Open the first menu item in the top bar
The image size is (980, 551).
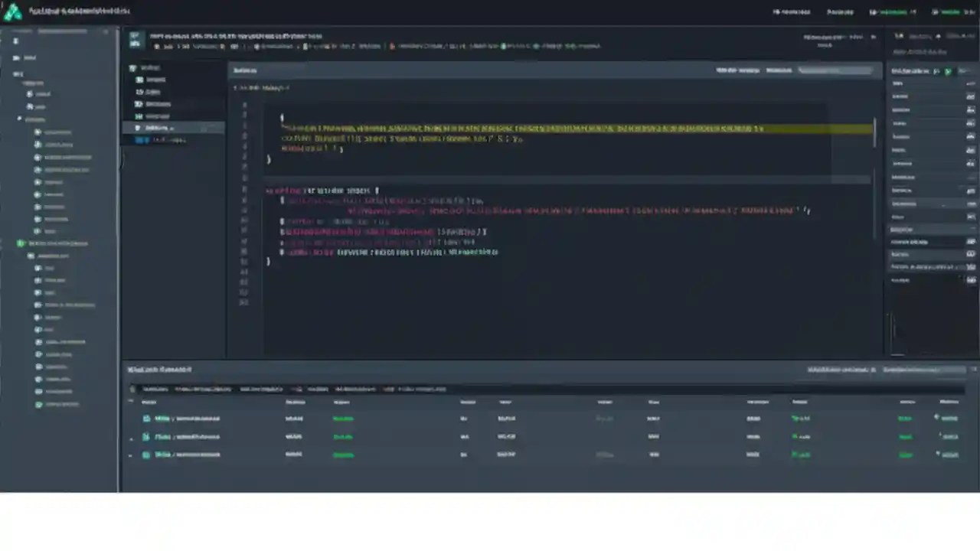[x=791, y=12]
